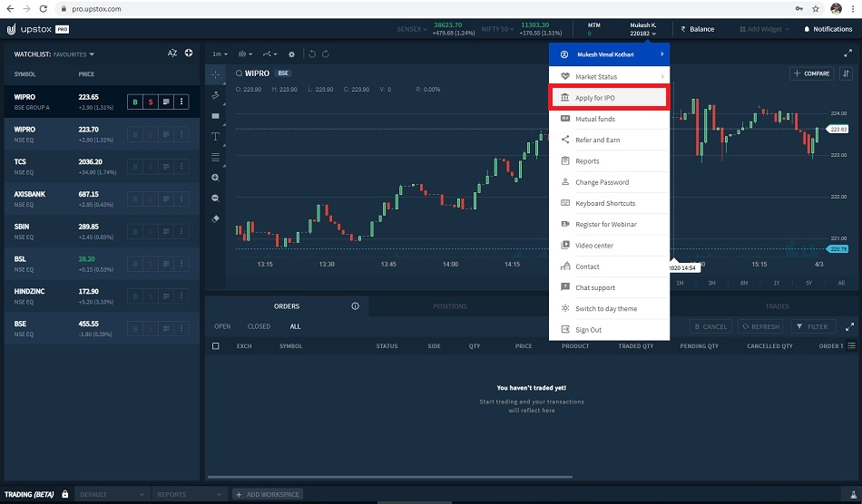Tick the select-all orders checkbox
The image size is (862, 504).
tap(216, 346)
